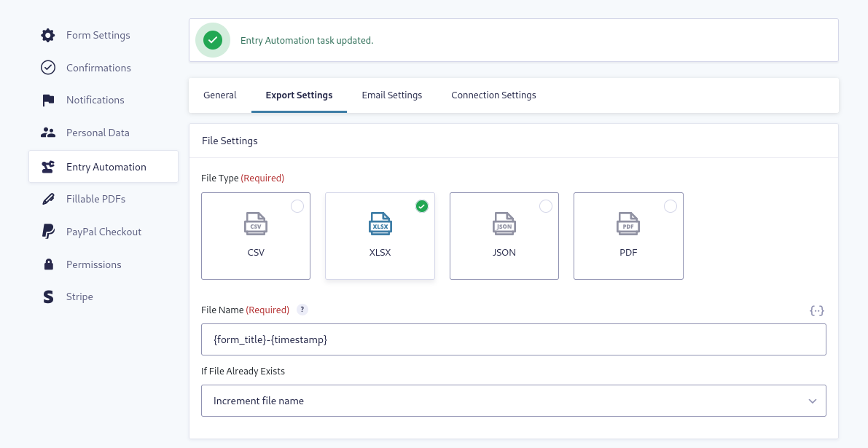
Task: Open PayPal Checkout via its logo icon
Action: coord(47,231)
